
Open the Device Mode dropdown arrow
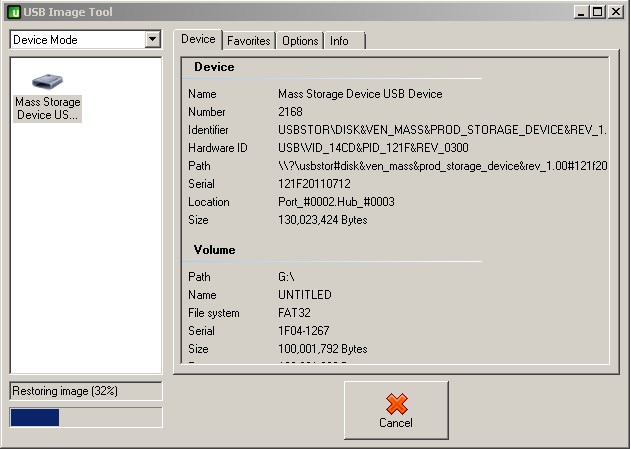click(x=153, y=39)
